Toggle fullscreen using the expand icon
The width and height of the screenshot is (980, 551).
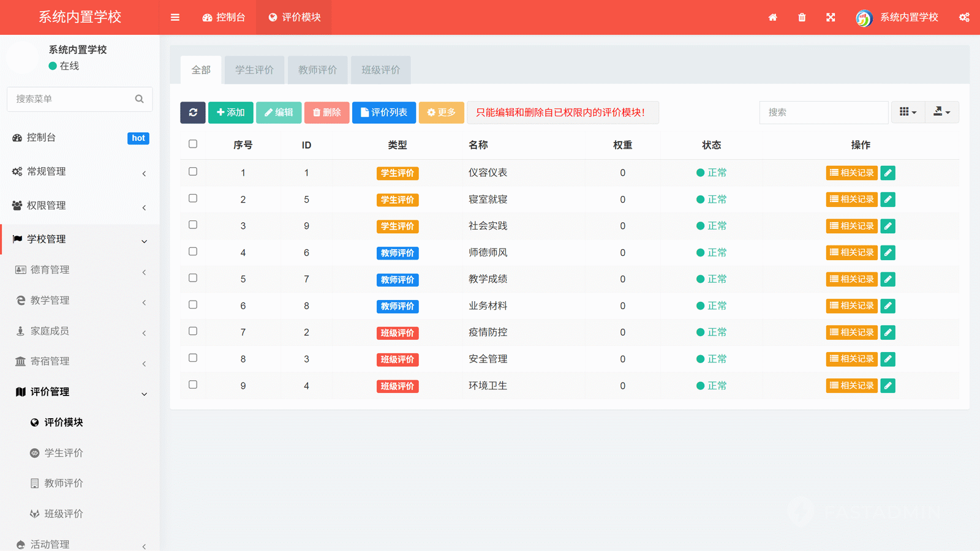coord(831,17)
